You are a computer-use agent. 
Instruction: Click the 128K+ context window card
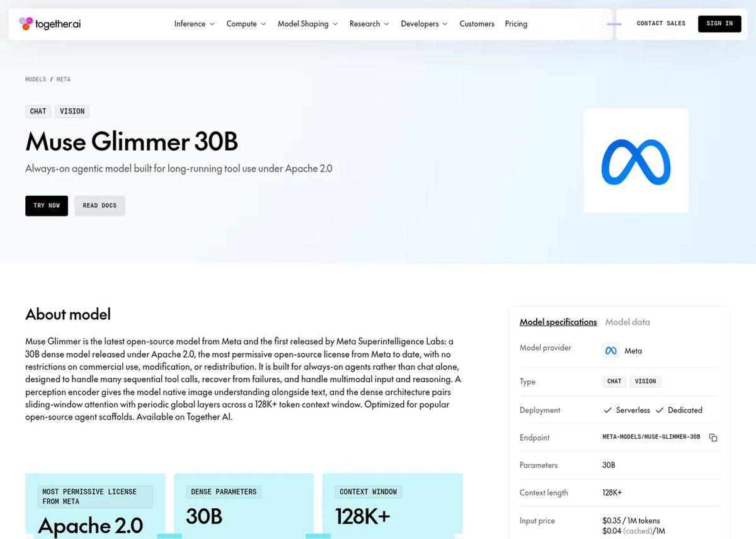pyautogui.click(x=392, y=506)
